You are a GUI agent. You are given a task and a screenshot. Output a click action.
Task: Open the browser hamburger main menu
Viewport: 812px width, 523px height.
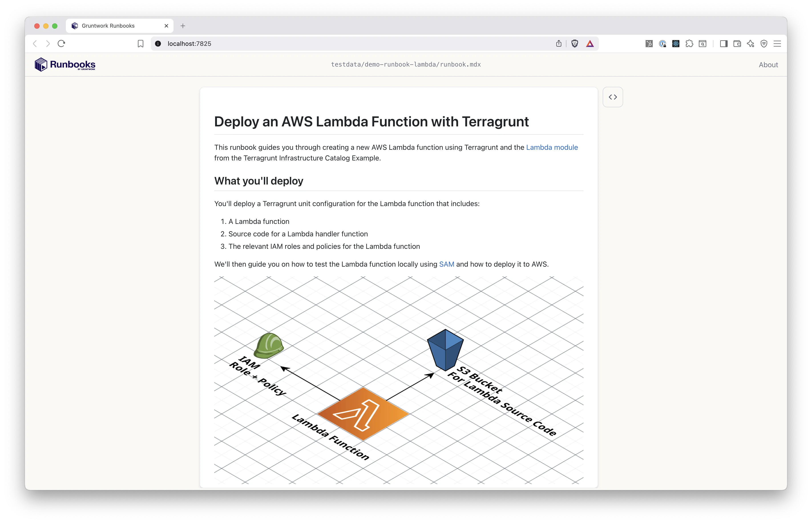[x=777, y=43]
